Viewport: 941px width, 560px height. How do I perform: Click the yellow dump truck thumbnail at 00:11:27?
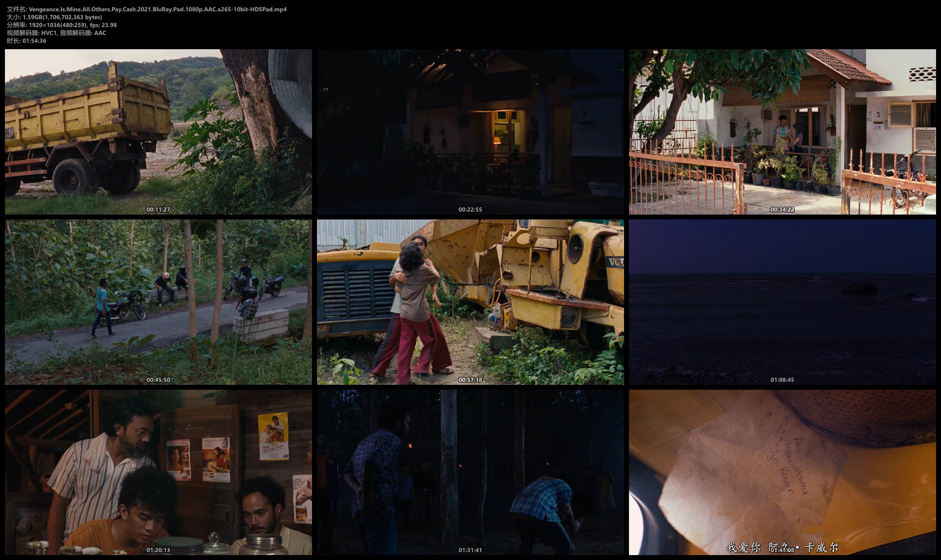158,131
